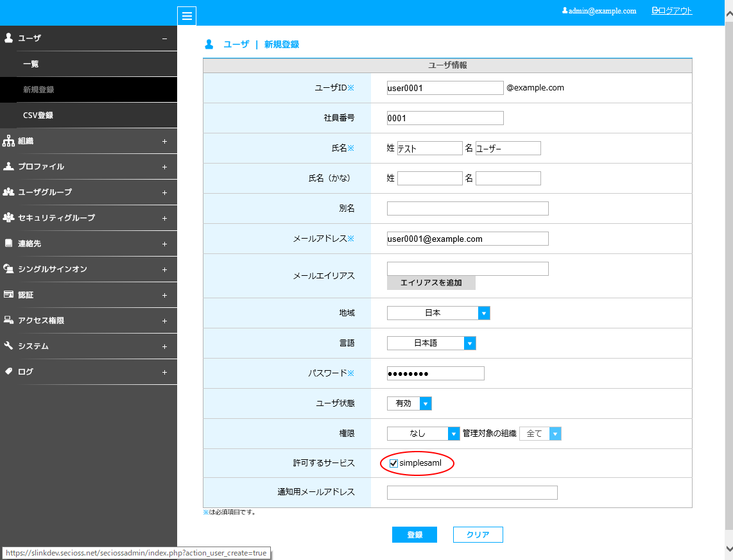Open the 言語 (language) dropdown
Screen dimensions: 733x560
tap(470, 343)
